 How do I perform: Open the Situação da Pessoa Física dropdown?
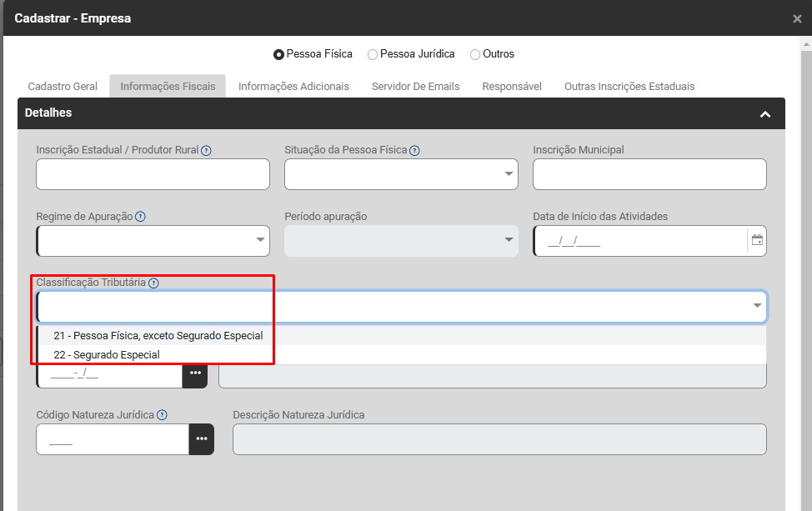click(x=401, y=174)
